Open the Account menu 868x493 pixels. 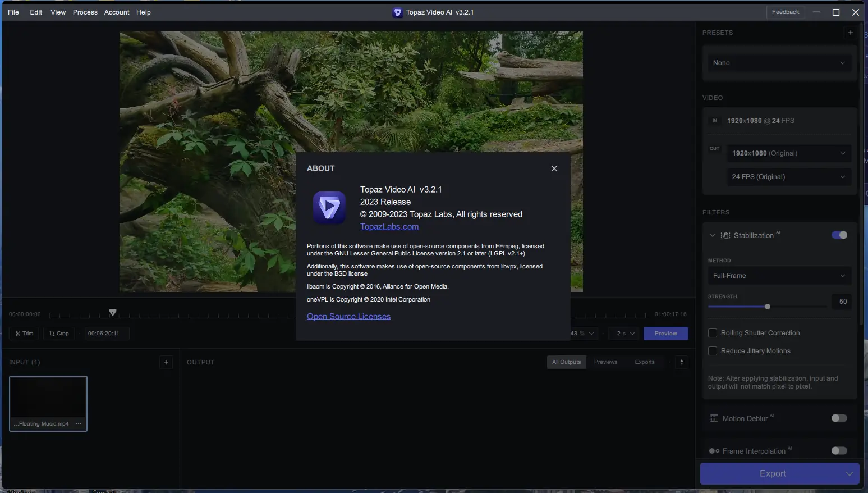[117, 12]
